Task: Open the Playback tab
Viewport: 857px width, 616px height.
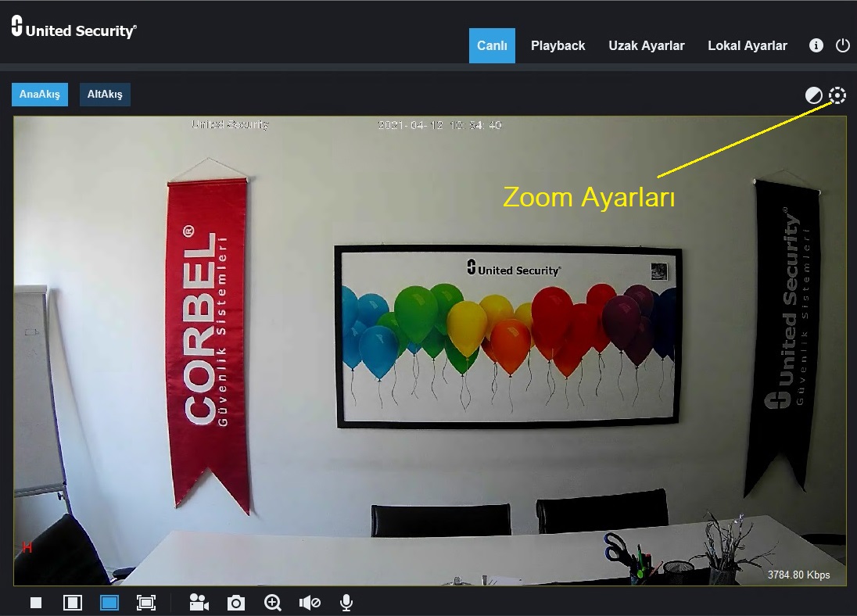Action: (x=558, y=45)
